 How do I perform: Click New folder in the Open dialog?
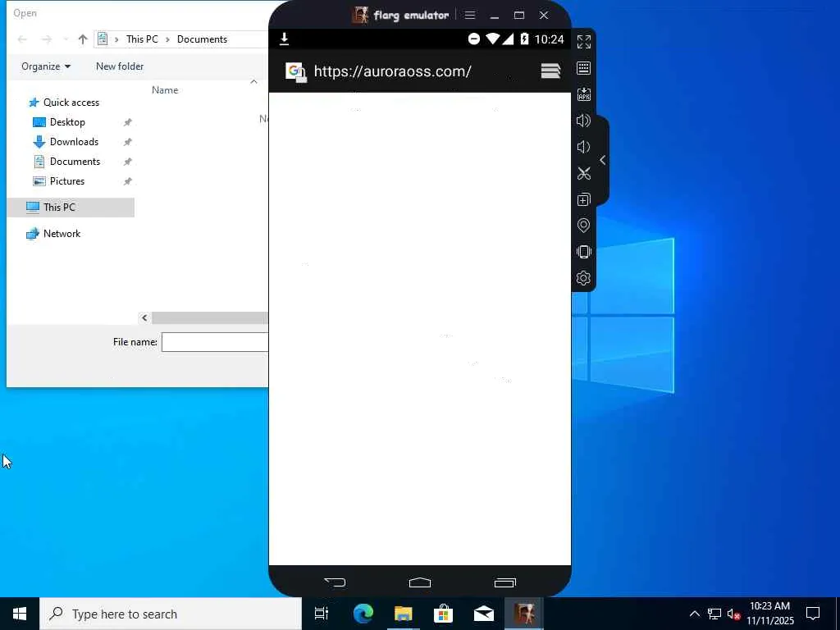click(x=120, y=66)
